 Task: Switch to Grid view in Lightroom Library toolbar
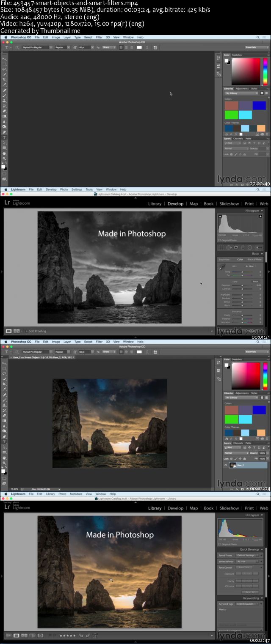[x=8, y=636]
